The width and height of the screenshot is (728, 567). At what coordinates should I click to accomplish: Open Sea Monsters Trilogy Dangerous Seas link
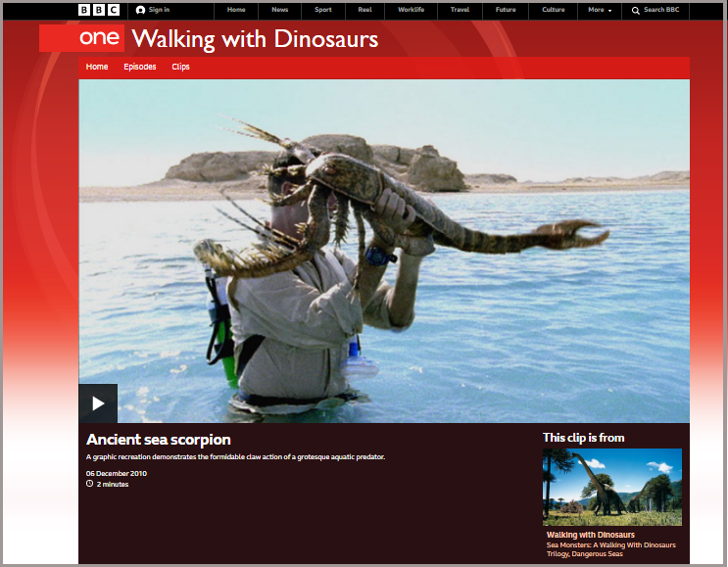coord(611,549)
